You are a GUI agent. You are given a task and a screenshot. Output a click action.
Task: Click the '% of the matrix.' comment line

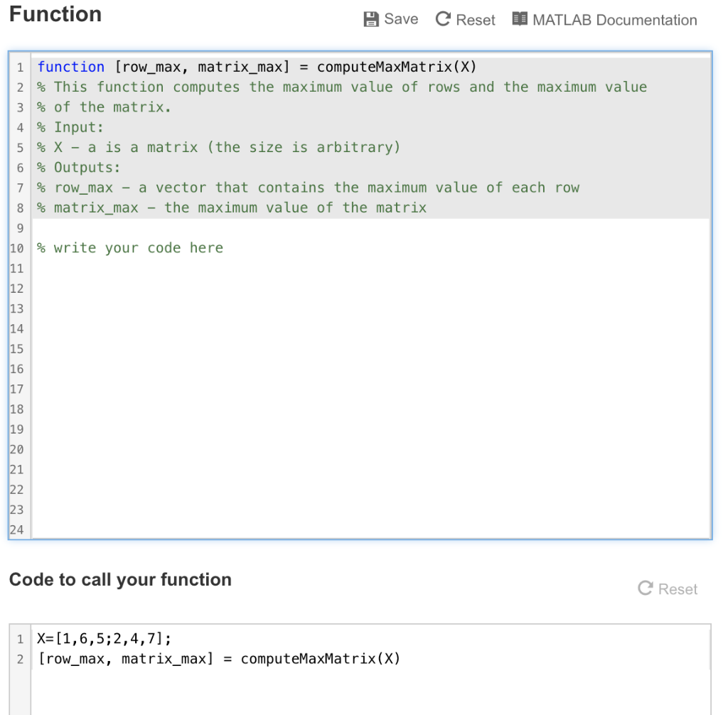pos(104,107)
